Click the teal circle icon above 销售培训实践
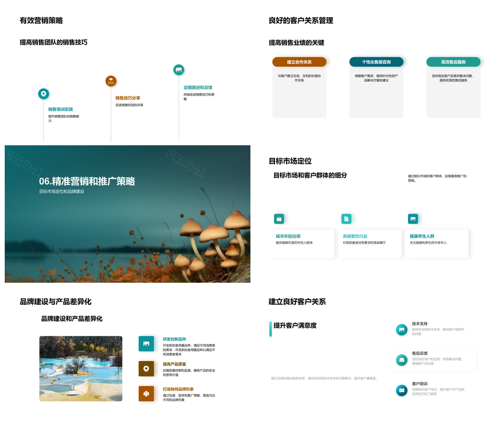Screen dimensions: 504x428 (44, 94)
